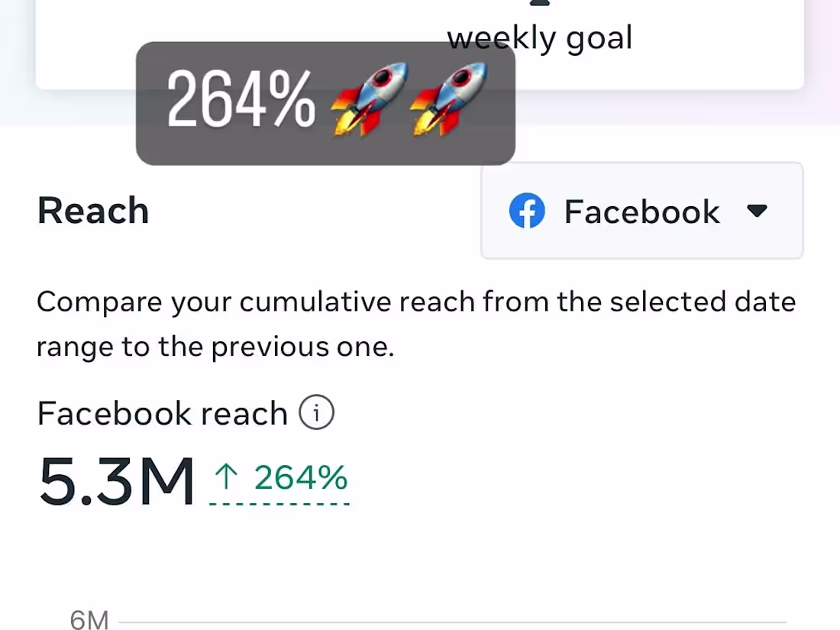Viewport: 840px width, 630px height.
Task: Tap the white weekly goal card
Action: click(687, 53)
